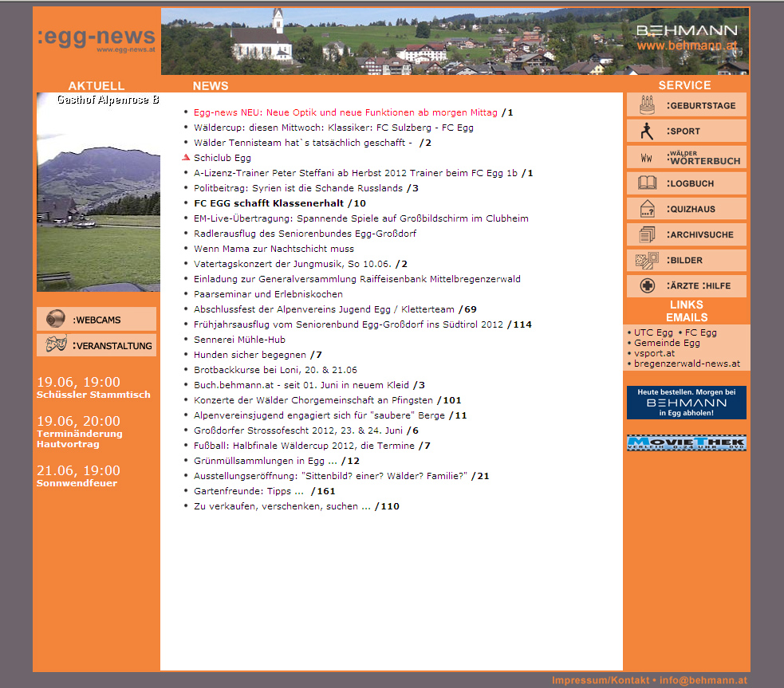This screenshot has height=688, width=784.
Task: Open Impressum/Kontakt in the footer
Action: click(601, 680)
